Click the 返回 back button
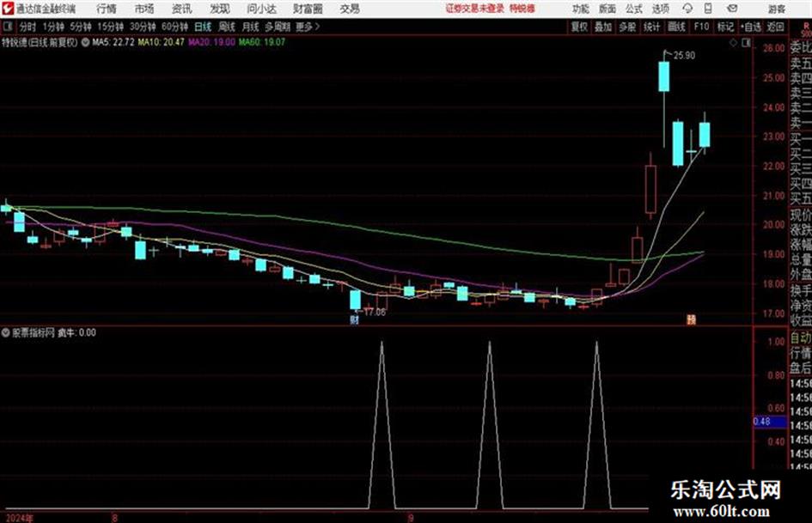The image size is (812, 523). (x=775, y=27)
